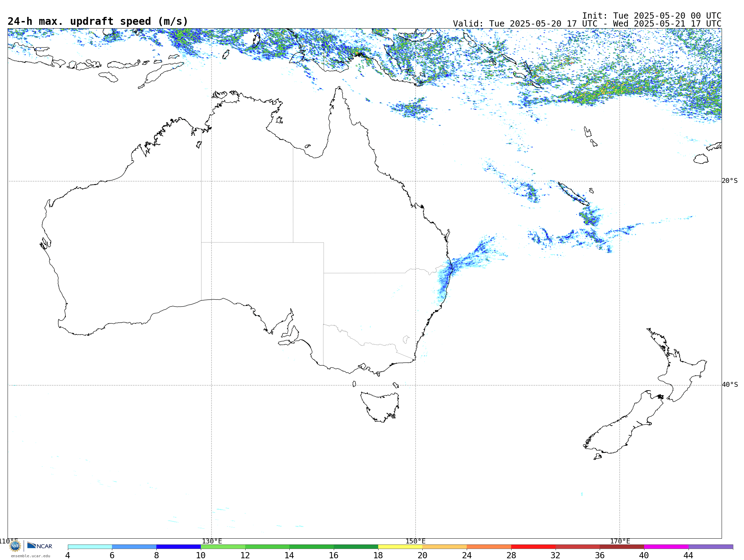The height and width of the screenshot is (560, 744).
Task: Click the colorbar tick label '18'
Action: coord(378,555)
